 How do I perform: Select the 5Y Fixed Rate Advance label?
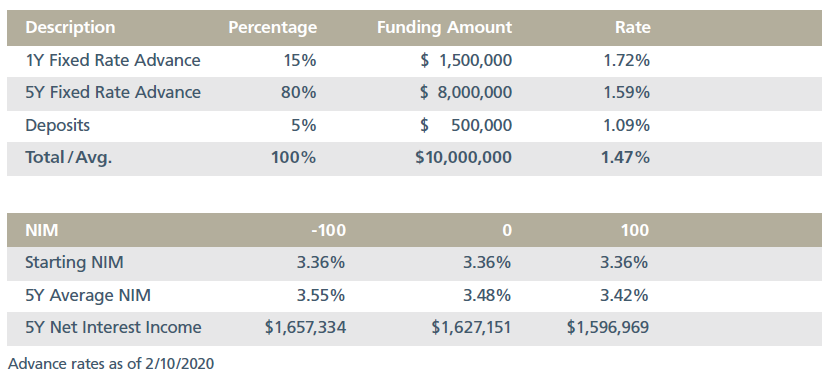click(x=113, y=93)
